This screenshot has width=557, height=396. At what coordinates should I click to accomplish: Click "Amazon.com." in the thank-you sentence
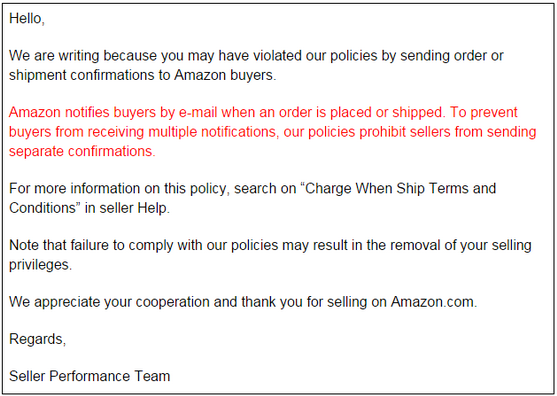point(434,302)
